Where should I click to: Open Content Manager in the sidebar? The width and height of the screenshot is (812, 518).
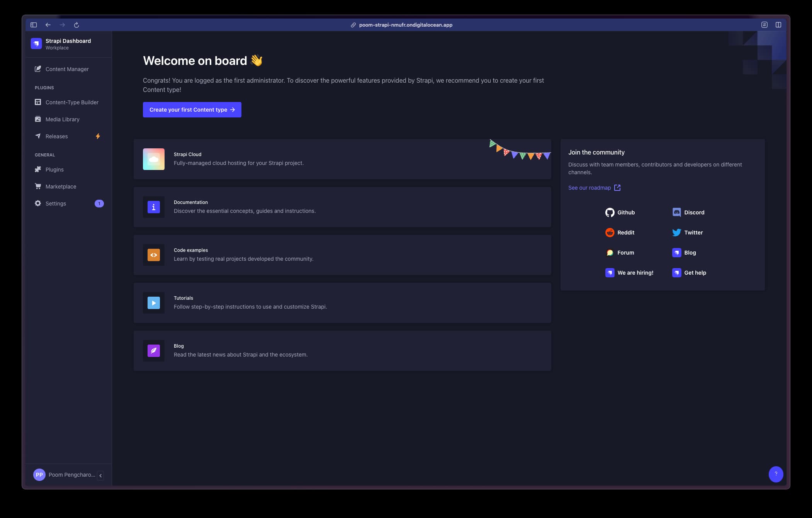tap(67, 69)
